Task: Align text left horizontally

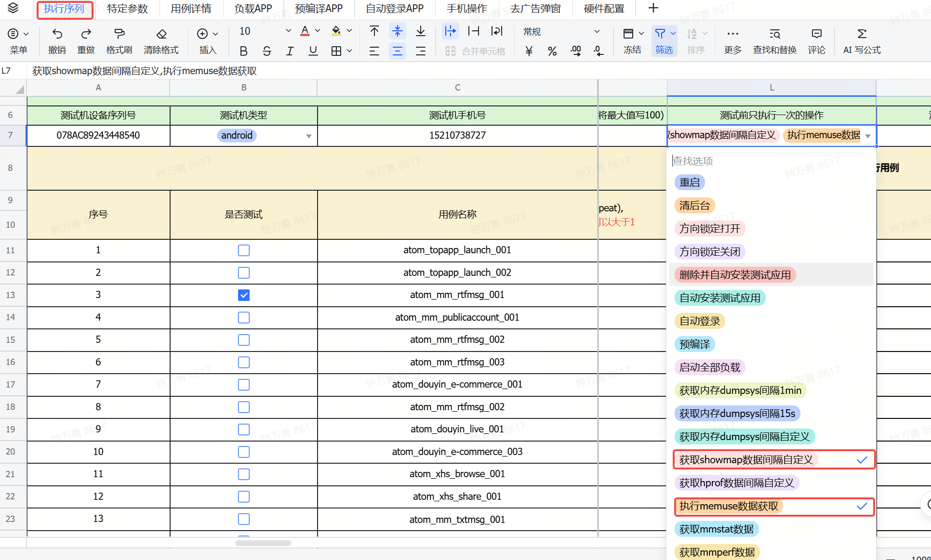Action: [x=374, y=51]
